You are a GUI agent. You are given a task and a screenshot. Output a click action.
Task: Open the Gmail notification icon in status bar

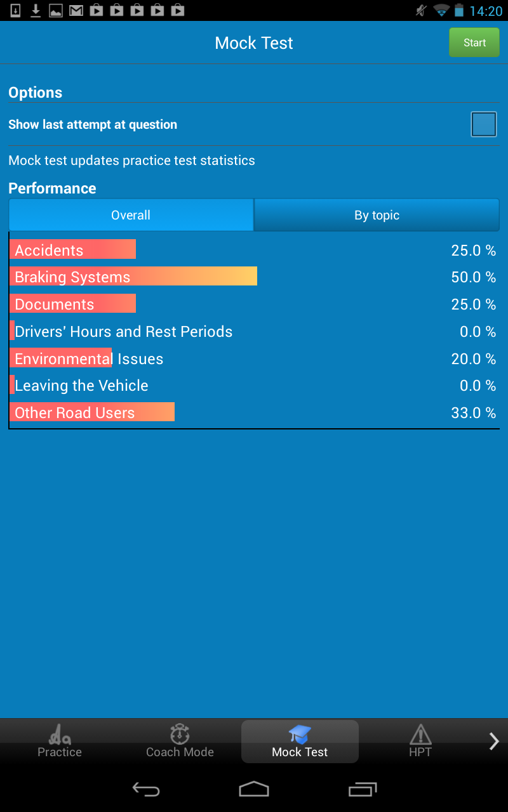pyautogui.click(x=76, y=10)
